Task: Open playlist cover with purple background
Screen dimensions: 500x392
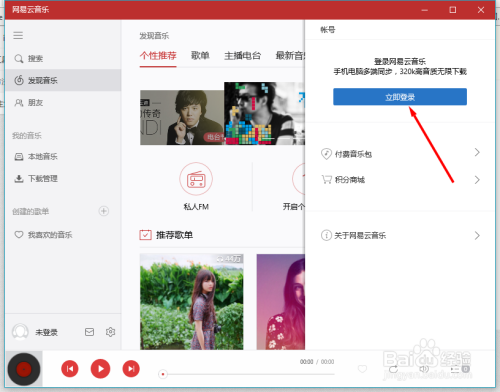Action: [281, 302]
